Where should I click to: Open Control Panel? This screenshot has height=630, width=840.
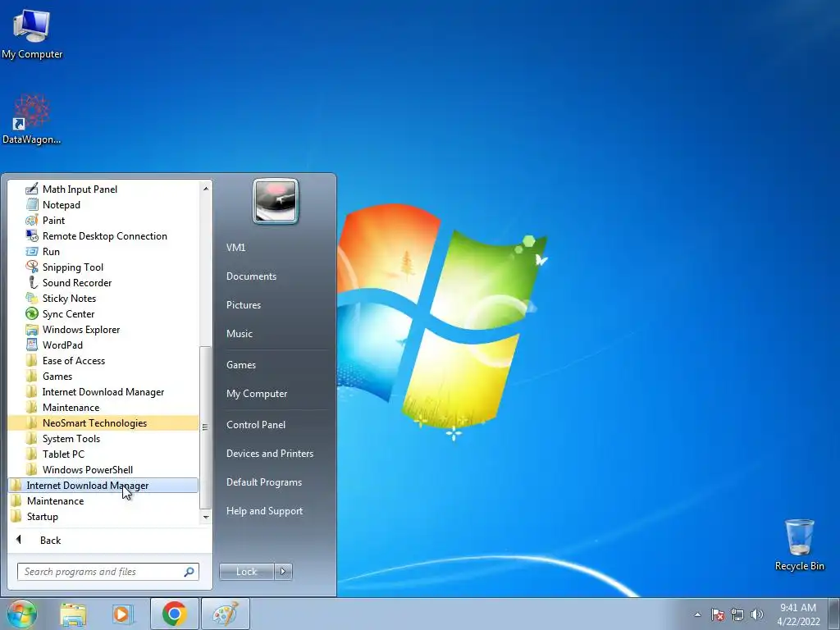[256, 425]
